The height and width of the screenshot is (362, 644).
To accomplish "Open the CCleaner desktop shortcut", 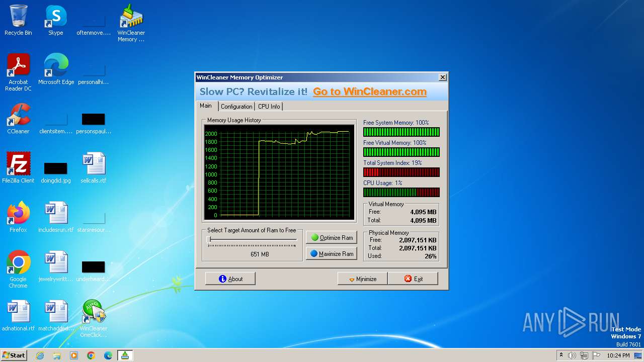I will (x=18, y=119).
